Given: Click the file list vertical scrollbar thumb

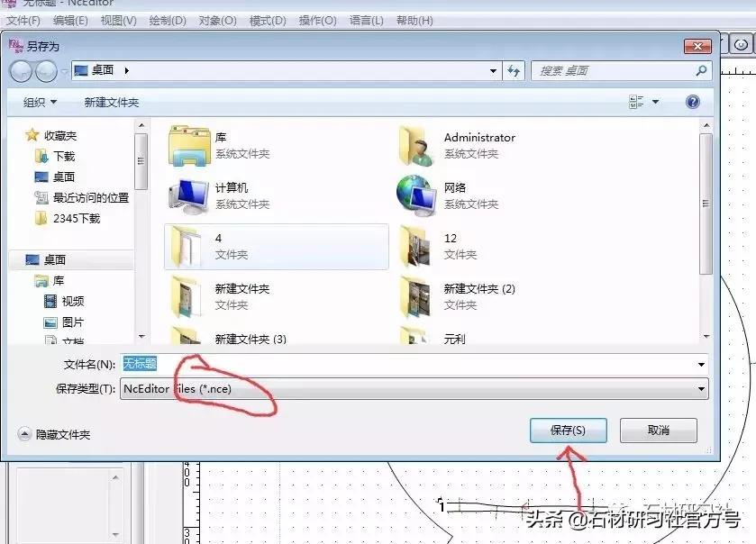Looking at the screenshot, I should point(706,204).
